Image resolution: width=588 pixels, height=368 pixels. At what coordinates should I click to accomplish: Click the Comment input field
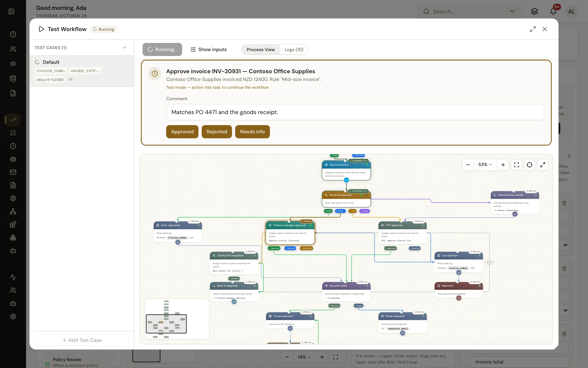click(355, 112)
